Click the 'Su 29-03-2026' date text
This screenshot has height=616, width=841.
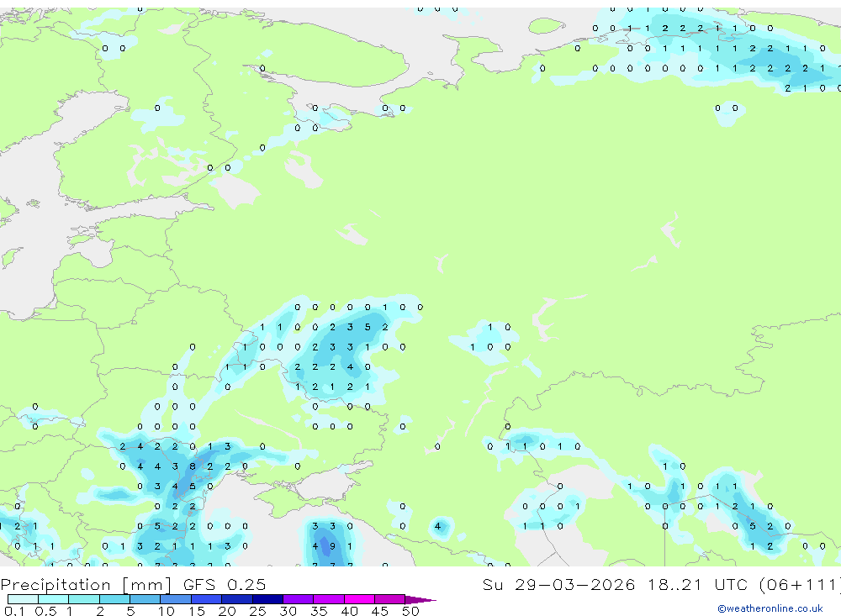coord(559,584)
